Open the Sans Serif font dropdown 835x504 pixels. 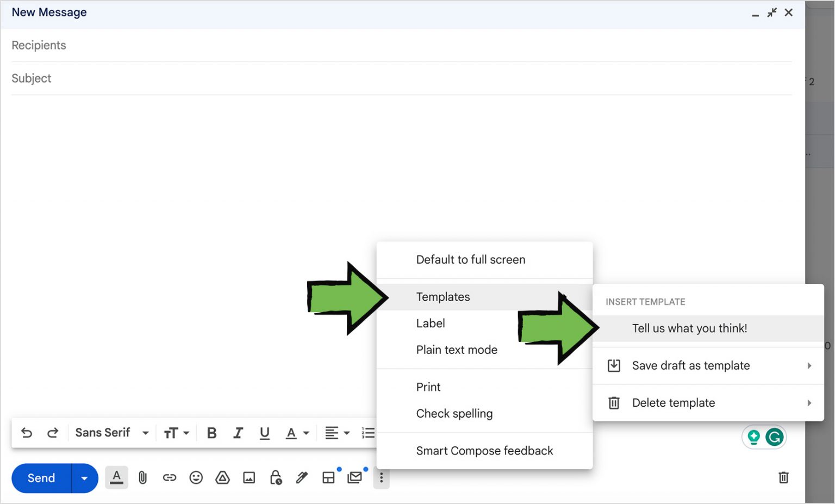111,432
